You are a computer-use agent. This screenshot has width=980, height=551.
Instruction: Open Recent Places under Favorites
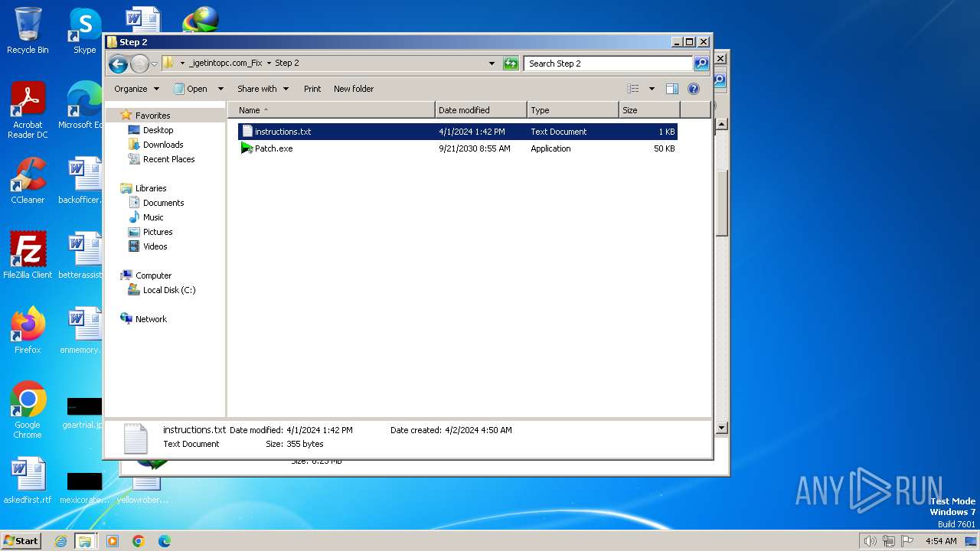[x=168, y=159]
